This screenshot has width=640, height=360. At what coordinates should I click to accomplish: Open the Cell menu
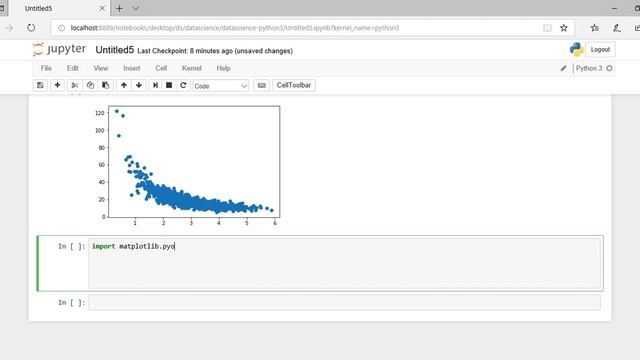point(161,68)
